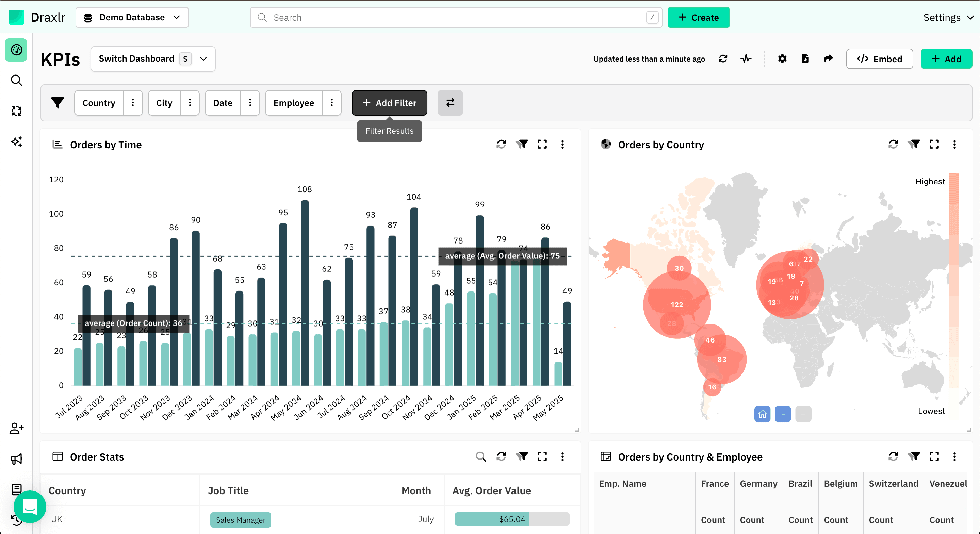Open filter icon on Orders by Time
Viewport: 980px width, 534px height.
tap(522, 144)
